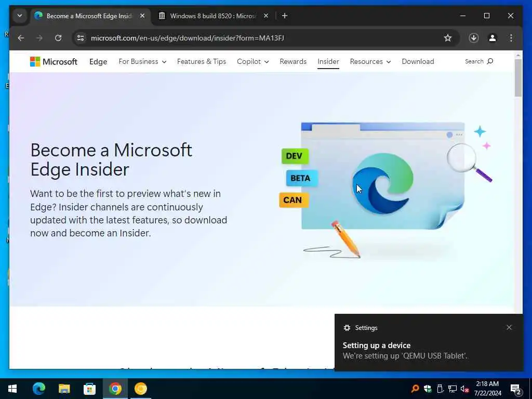This screenshot has width=532, height=399.
Task: Open the Chrome profile icon
Action: click(493, 38)
